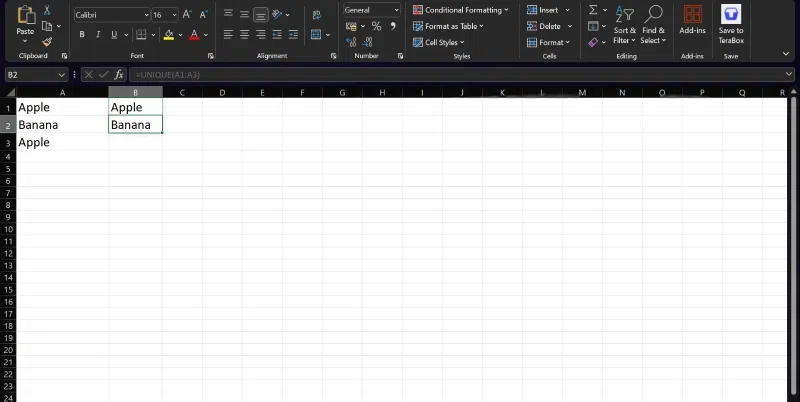Image resolution: width=800 pixels, height=402 pixels.
Task: Open the Add-ins icon
Action: (692, 14)
